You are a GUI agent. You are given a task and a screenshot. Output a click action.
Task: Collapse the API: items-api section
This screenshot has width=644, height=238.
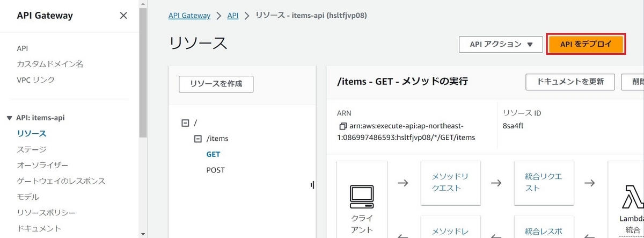point(9,118)
